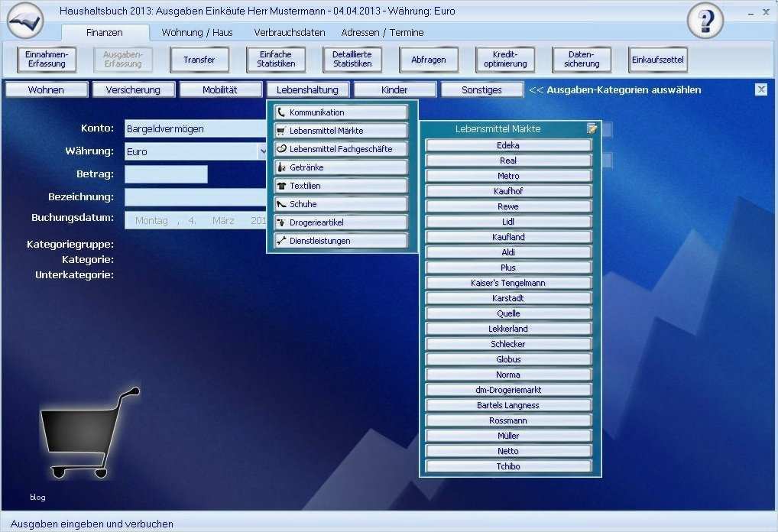Click the Konto field Bargeldvermögen
Image resolution: width=778 pixels, height=532 pixels.
point(196,128)
